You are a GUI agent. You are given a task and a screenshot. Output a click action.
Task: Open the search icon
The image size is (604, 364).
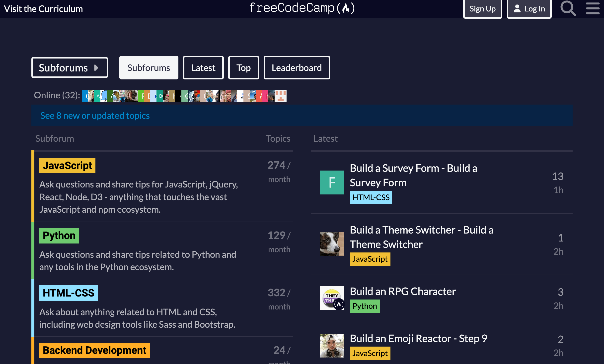click(x=568, y=8)
